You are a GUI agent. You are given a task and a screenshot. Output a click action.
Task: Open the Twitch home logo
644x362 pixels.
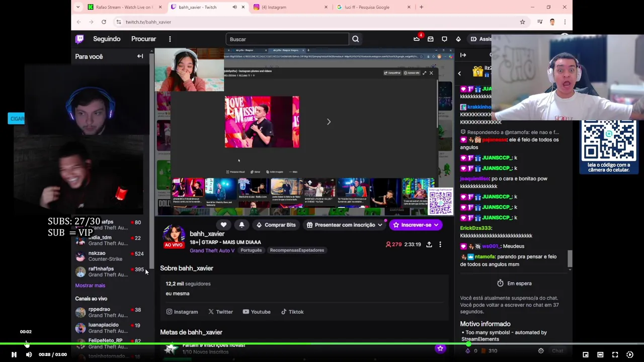(x=79, y=39)
